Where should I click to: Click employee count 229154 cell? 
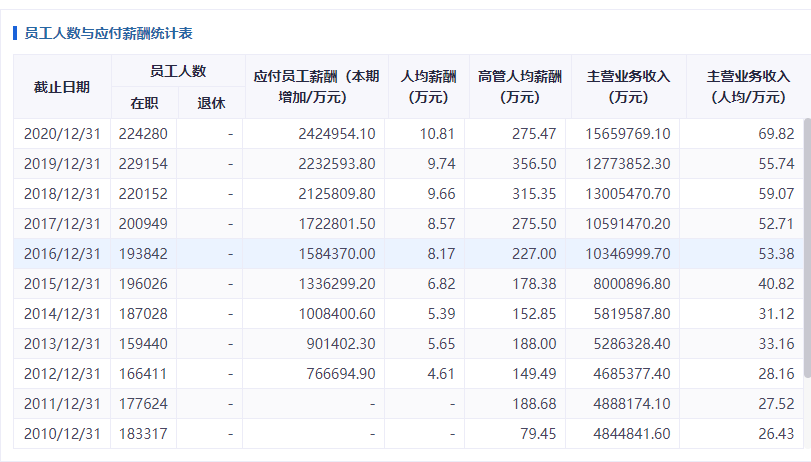(x=143, y=164)
